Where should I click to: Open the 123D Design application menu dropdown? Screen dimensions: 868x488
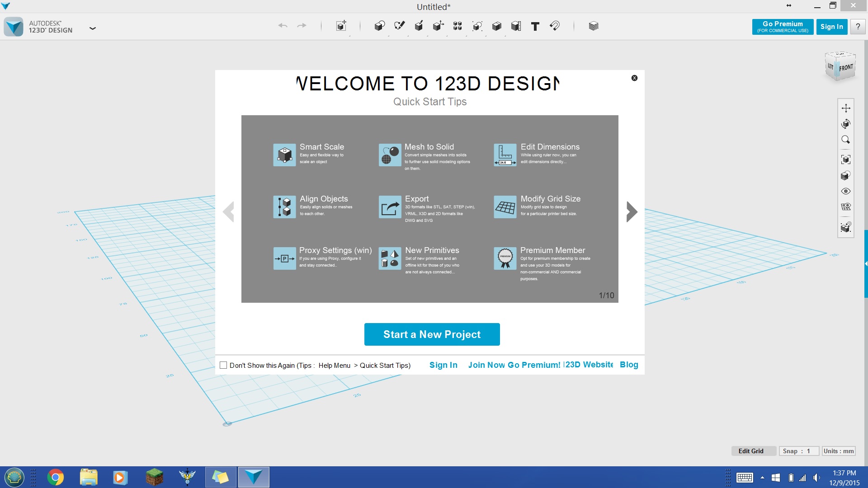click(93, 28)
